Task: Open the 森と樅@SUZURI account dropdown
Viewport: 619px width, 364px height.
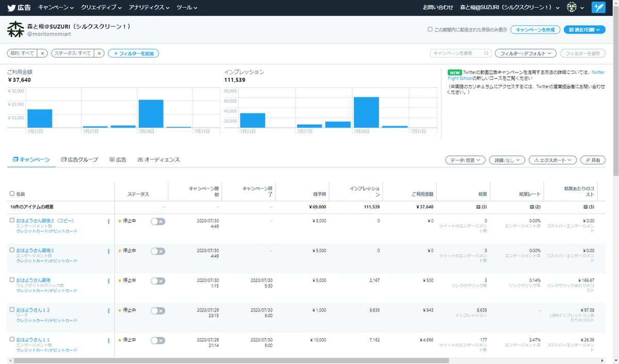Action: tap(510, 7)
